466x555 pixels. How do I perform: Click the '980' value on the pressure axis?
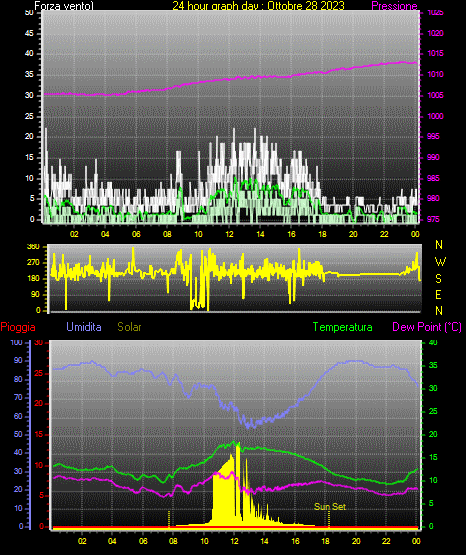434,198
